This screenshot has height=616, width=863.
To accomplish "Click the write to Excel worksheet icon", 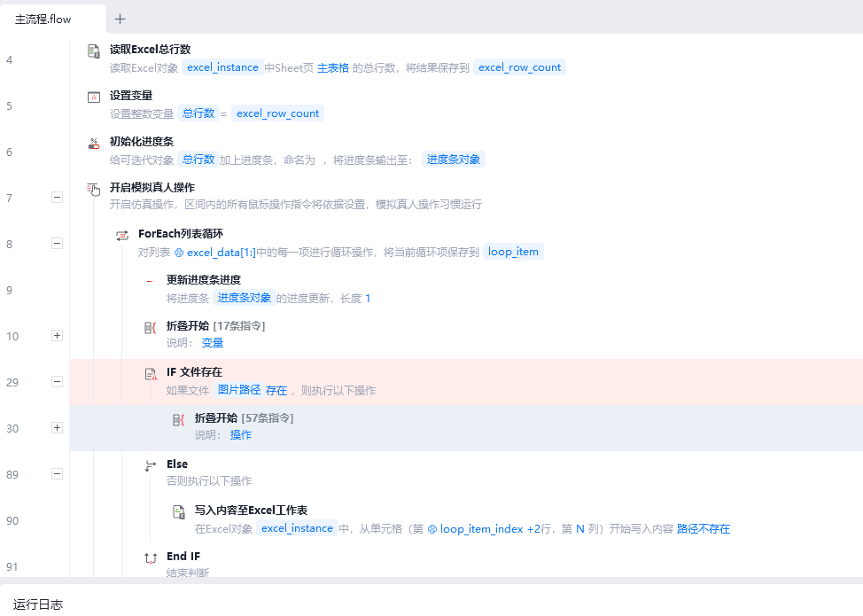I will pos(179,512).
